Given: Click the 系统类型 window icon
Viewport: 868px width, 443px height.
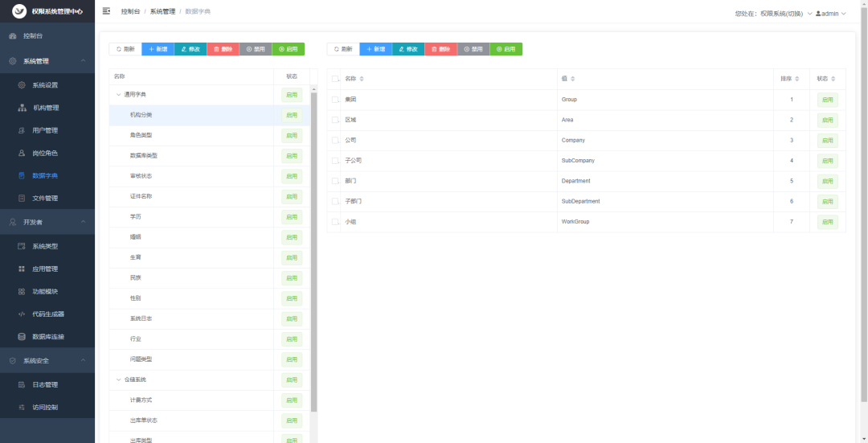Looking at the screenshot, I should point(22,246).
